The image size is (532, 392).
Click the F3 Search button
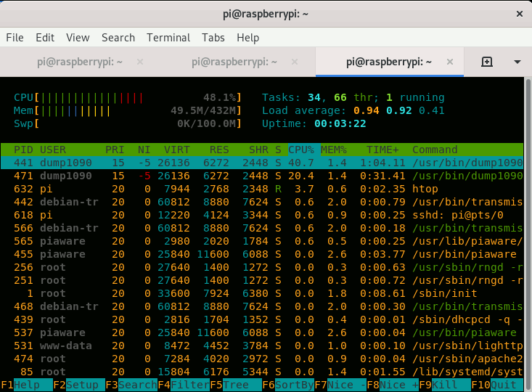pyautogui.click(x=131, y=385)
